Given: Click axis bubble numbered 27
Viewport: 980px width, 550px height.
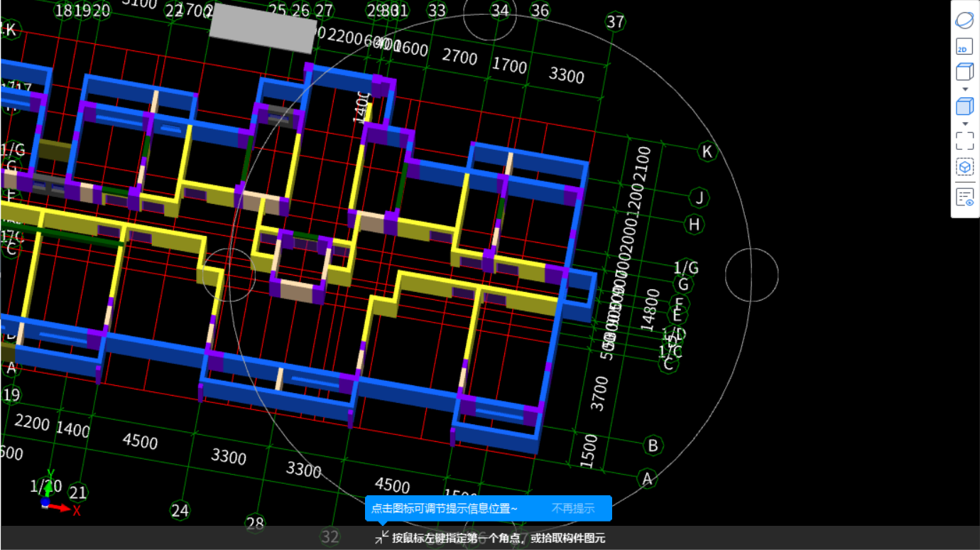Looking at the screenshot, I should point(324,11).
